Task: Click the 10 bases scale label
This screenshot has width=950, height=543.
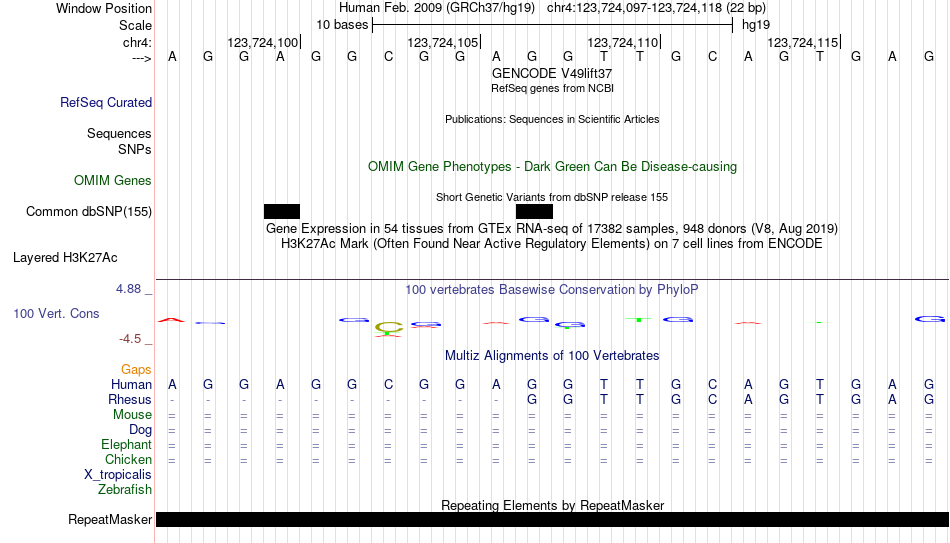Action: (342, 25)
